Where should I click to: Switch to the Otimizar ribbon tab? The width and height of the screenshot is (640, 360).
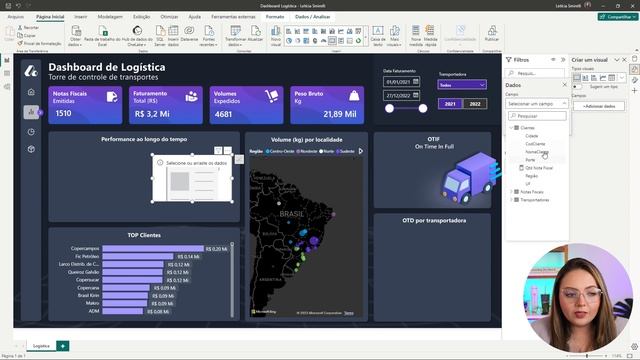point(169,17)
